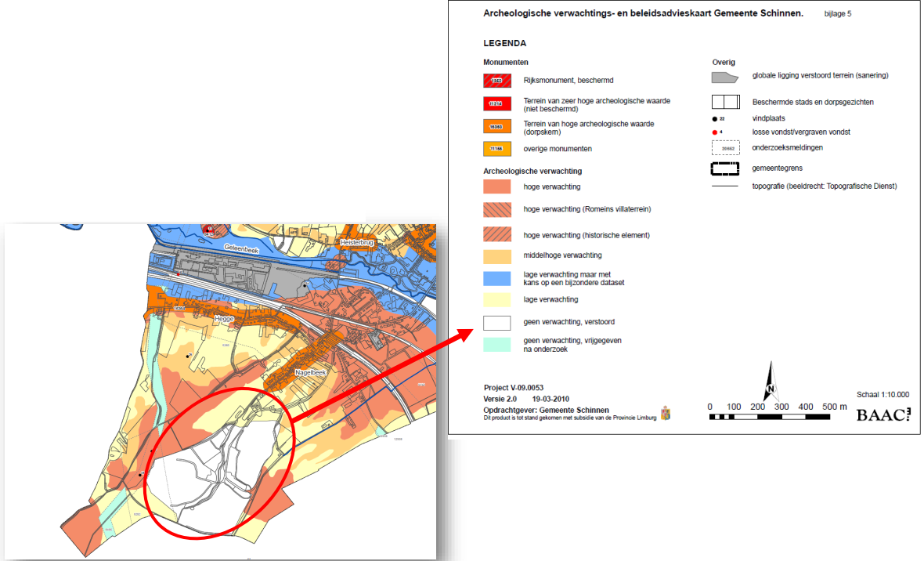Click the Limburg coat of arms emblem
924x561 pixels.
(666, 414)
